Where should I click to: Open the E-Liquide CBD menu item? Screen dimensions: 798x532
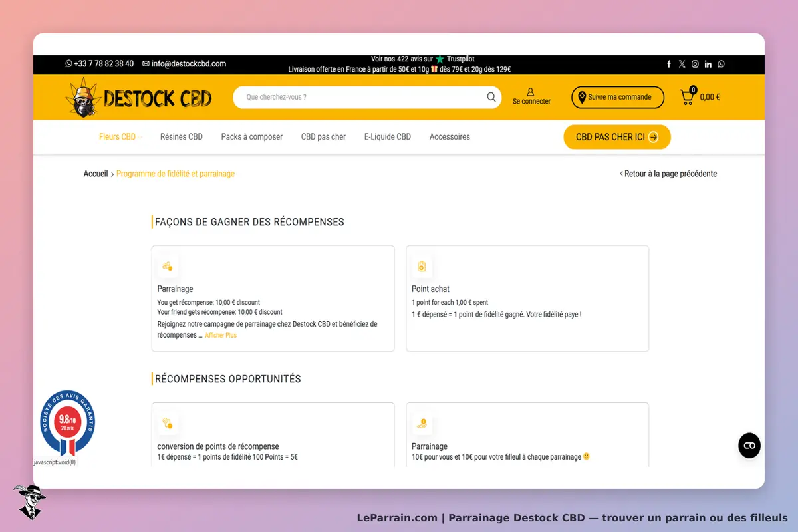388,137
